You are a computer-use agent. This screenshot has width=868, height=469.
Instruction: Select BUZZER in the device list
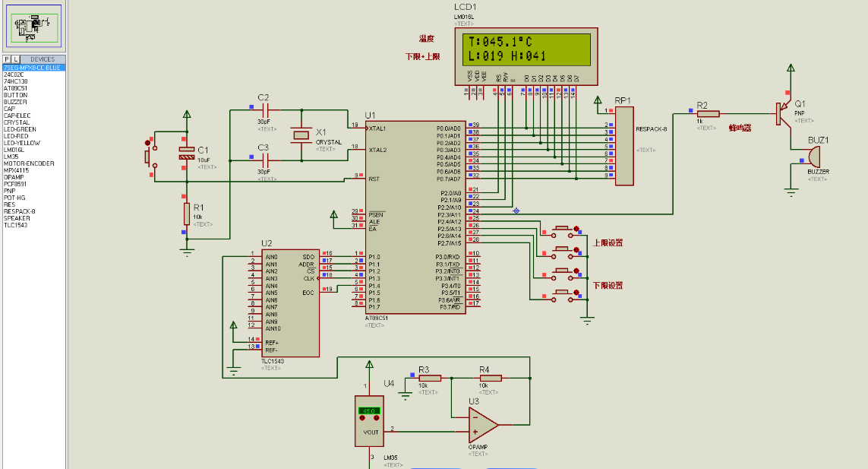[15, 102]
